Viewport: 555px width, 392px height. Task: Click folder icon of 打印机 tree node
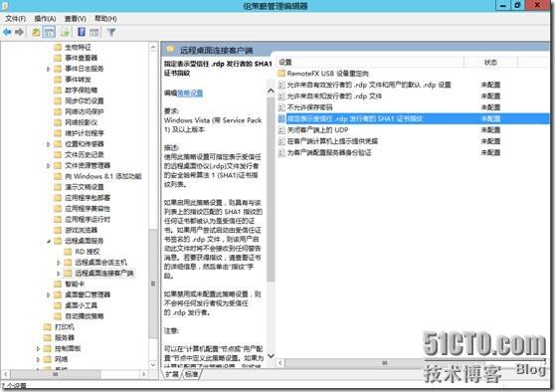click(x=48, y=327)
